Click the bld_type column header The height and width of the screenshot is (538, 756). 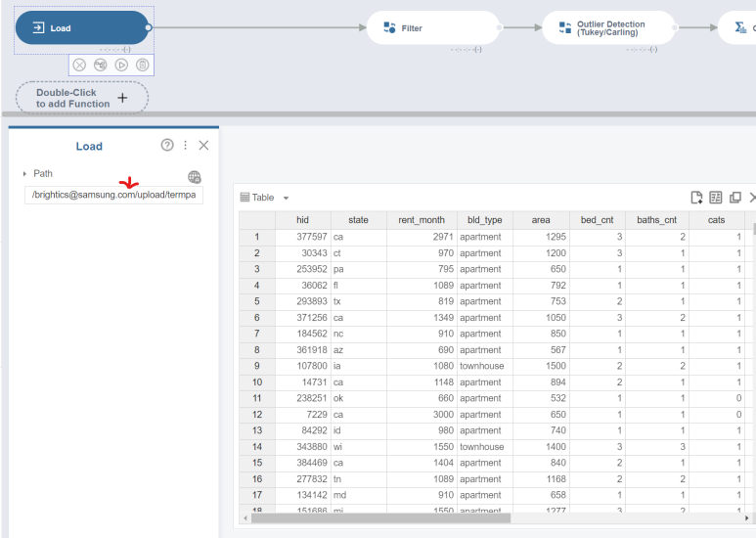(x=484, y=220)
